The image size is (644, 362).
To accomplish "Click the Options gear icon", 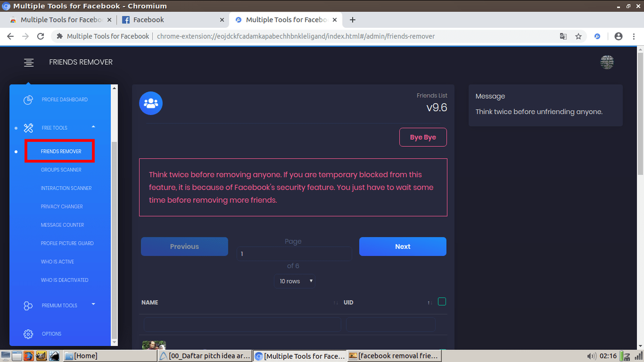I will pos(28,334).
